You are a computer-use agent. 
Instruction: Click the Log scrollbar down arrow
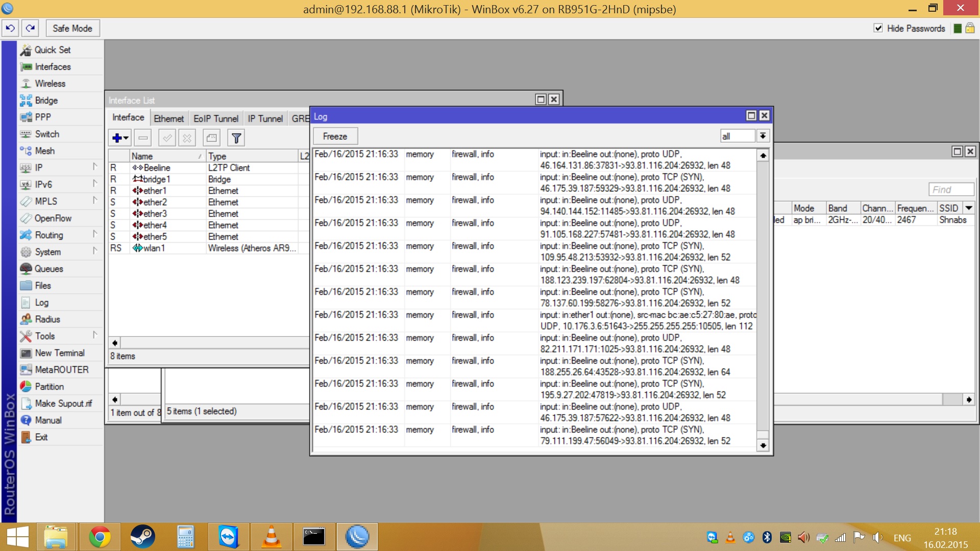(763, 445)
